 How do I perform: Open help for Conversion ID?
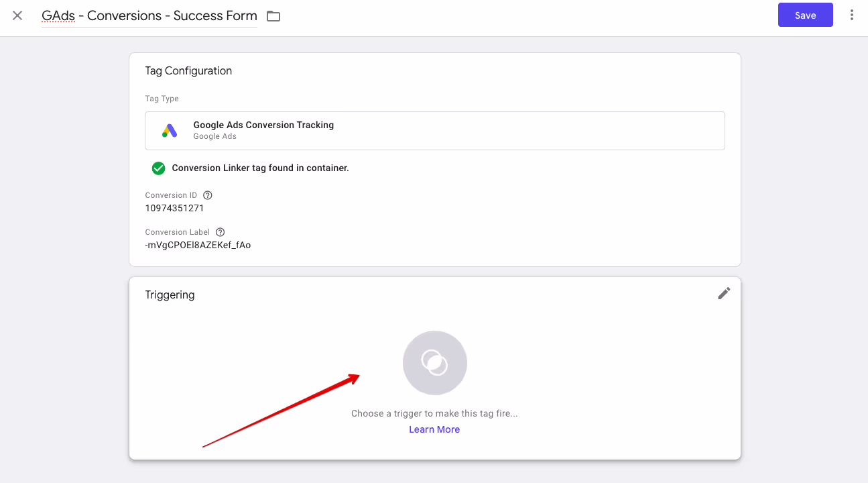pyautogui.click(x=208, y=195)
